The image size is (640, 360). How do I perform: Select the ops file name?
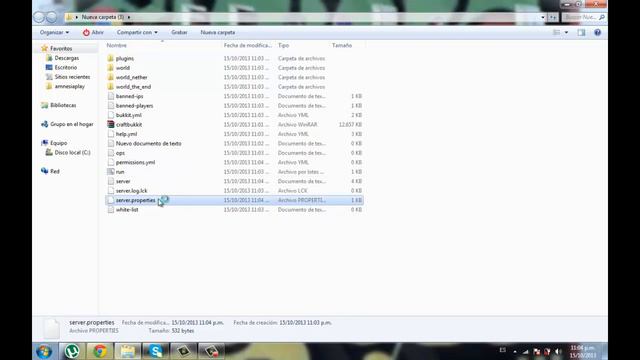120,153
